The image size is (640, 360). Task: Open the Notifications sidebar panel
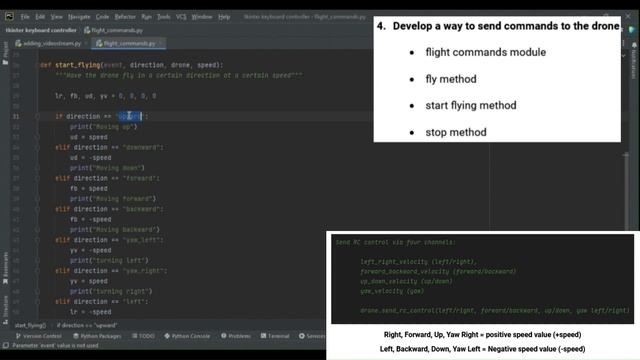click(x=634, y=61)
